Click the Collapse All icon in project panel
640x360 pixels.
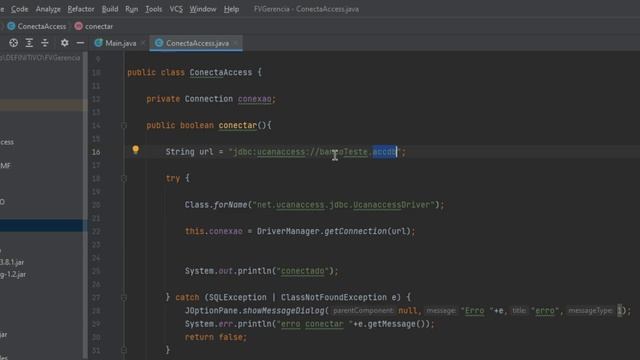pyautogui.click(x=45, y=43)
